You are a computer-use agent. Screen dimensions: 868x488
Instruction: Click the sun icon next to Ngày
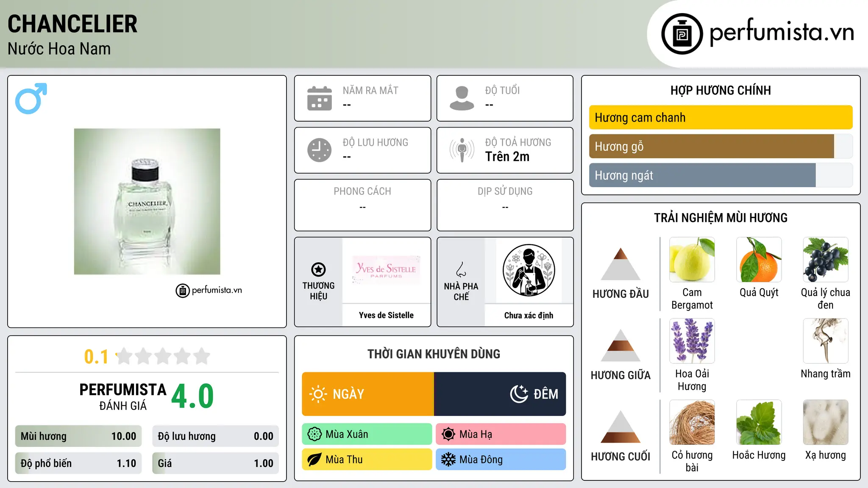pos(318,394)
